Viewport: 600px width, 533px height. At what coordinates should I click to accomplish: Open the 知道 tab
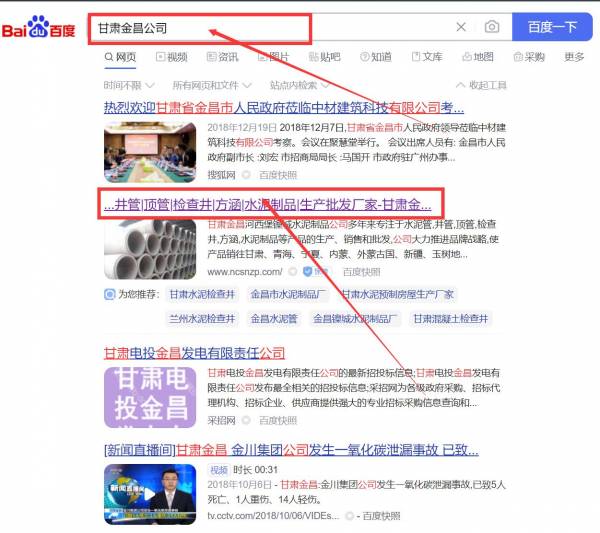[x=375, y=58]
